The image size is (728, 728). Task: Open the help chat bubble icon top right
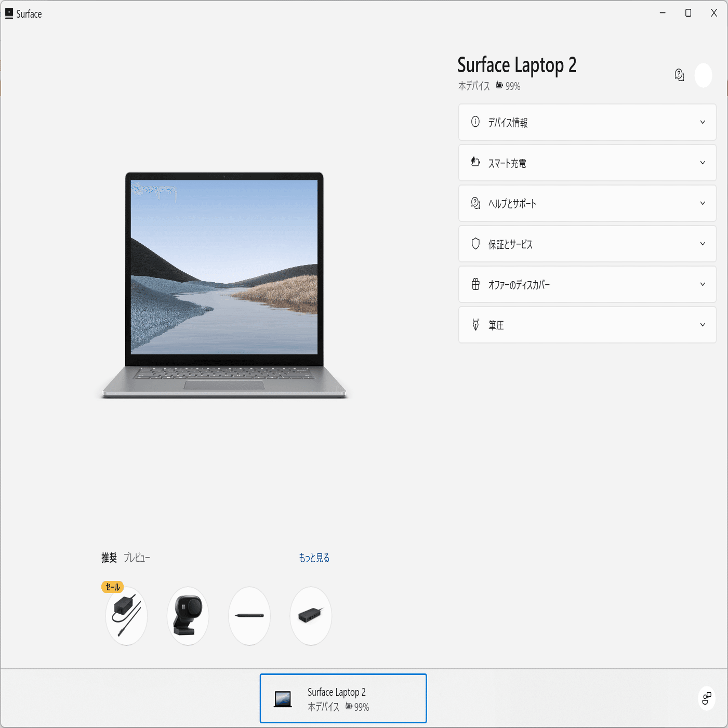click(x=679, y=75)
